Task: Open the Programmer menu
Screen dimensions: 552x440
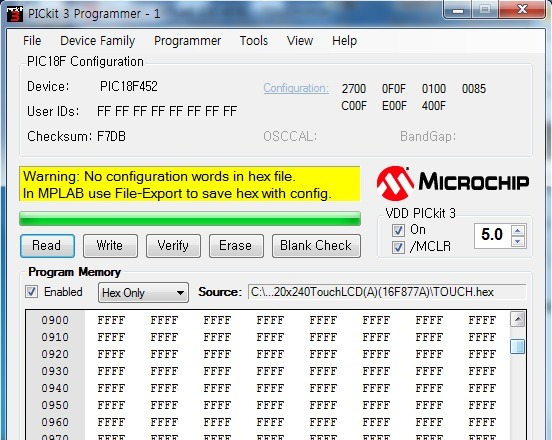Action: tap(187, 41)
